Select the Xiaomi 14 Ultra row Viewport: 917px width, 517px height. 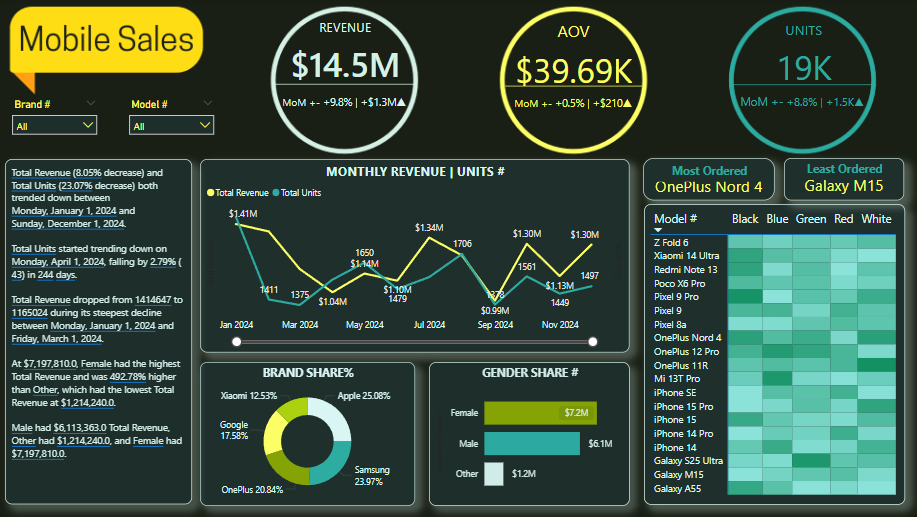coord(774,256)
